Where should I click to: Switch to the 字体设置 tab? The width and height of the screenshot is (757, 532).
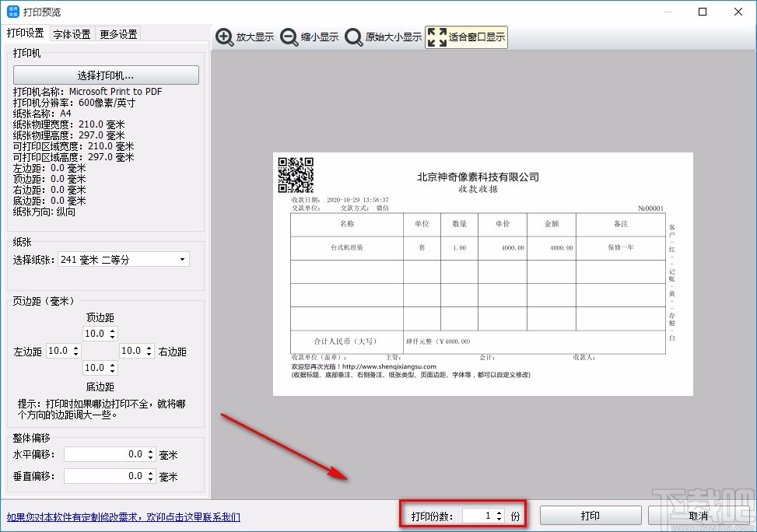point(72,33)
